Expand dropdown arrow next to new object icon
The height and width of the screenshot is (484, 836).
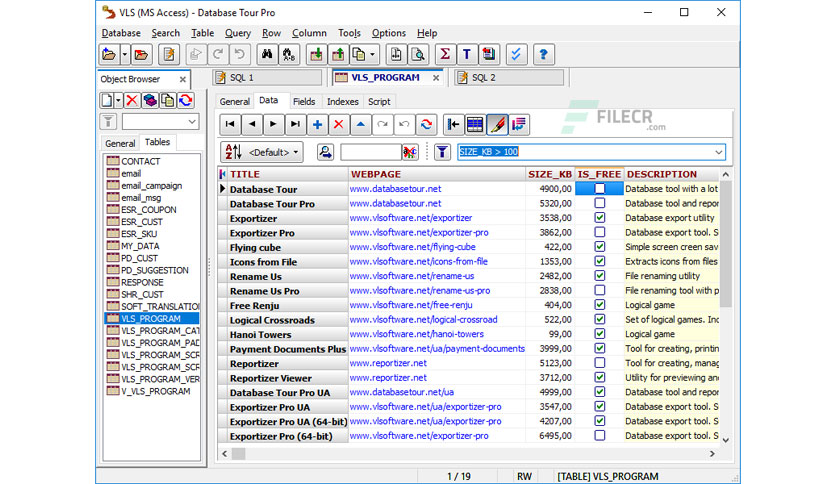[118, 100]
